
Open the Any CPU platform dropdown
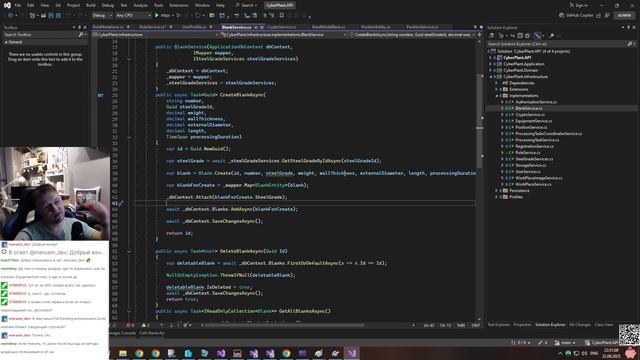[133, 16]
